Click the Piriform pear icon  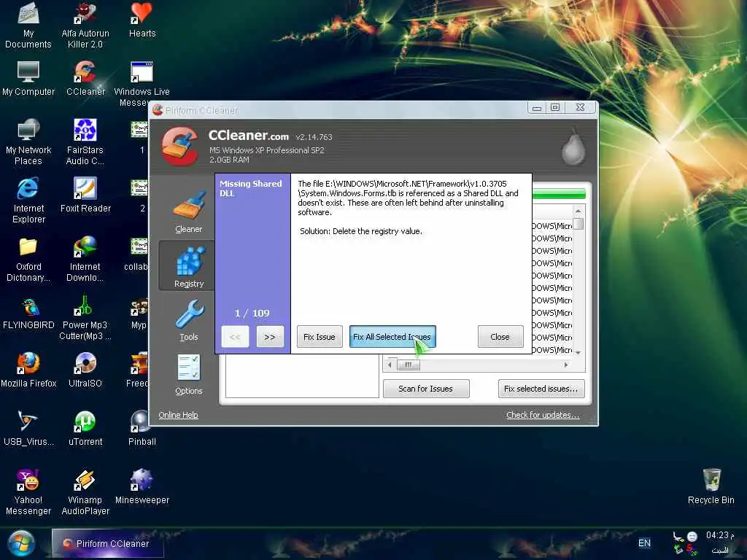point(573,148)
